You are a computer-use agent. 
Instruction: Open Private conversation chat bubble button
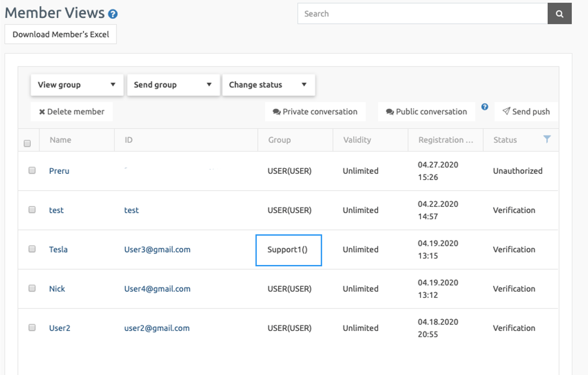[315, 112]
